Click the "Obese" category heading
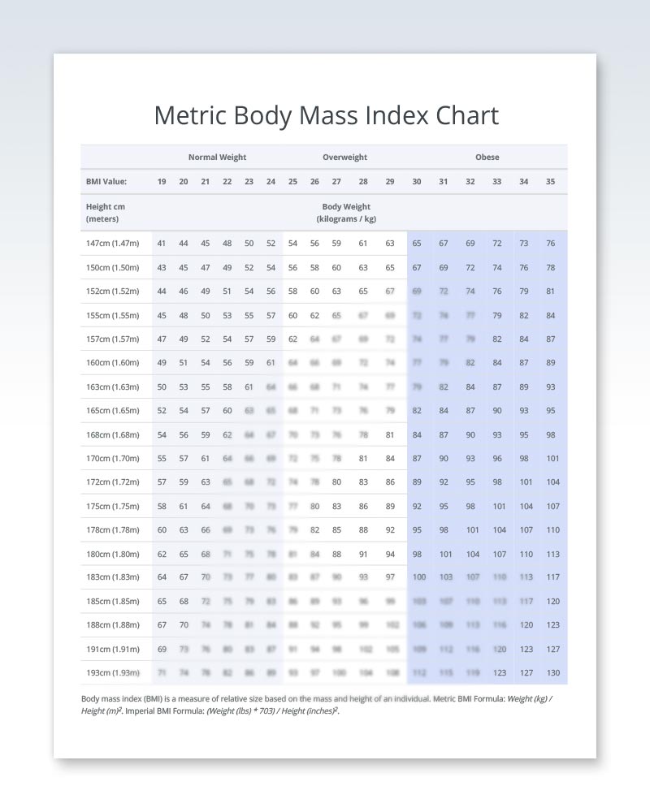 tap(487, 158)
